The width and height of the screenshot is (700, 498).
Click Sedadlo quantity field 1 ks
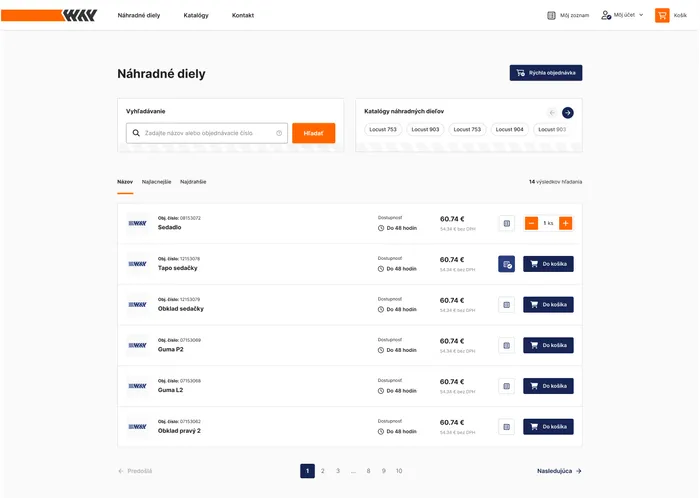pos(548,223)
